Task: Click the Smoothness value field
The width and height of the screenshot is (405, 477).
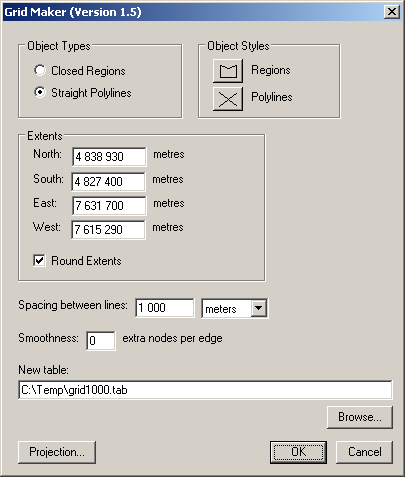Action: tap(101, 341)
